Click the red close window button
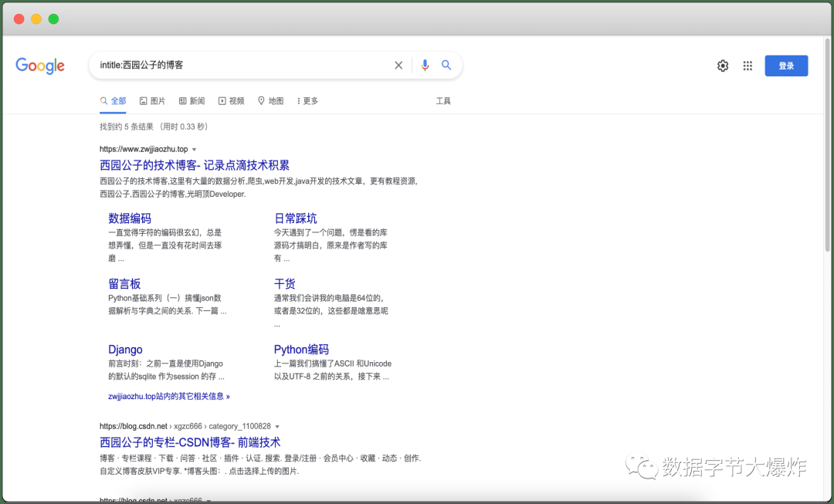This screenshot has width=834, height=504. (19, 19)
